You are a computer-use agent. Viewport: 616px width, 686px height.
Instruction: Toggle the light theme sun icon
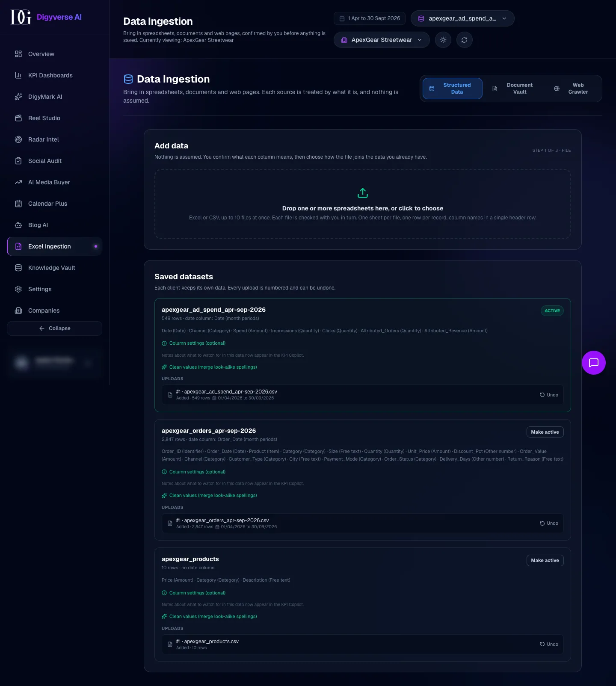[443, 40]
